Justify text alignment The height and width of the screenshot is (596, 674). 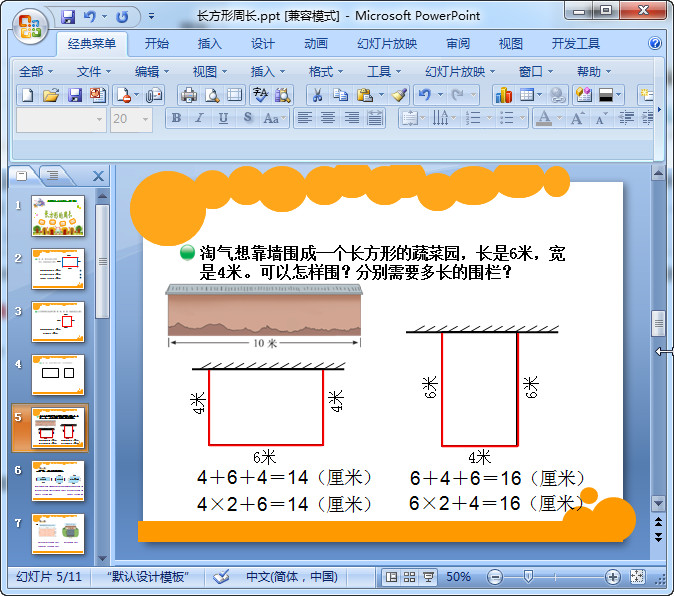click(375, 118)
